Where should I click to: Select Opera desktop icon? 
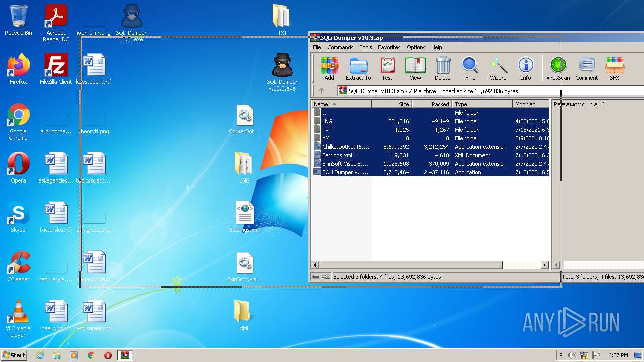pyautogui.click(x=18, y=168)
